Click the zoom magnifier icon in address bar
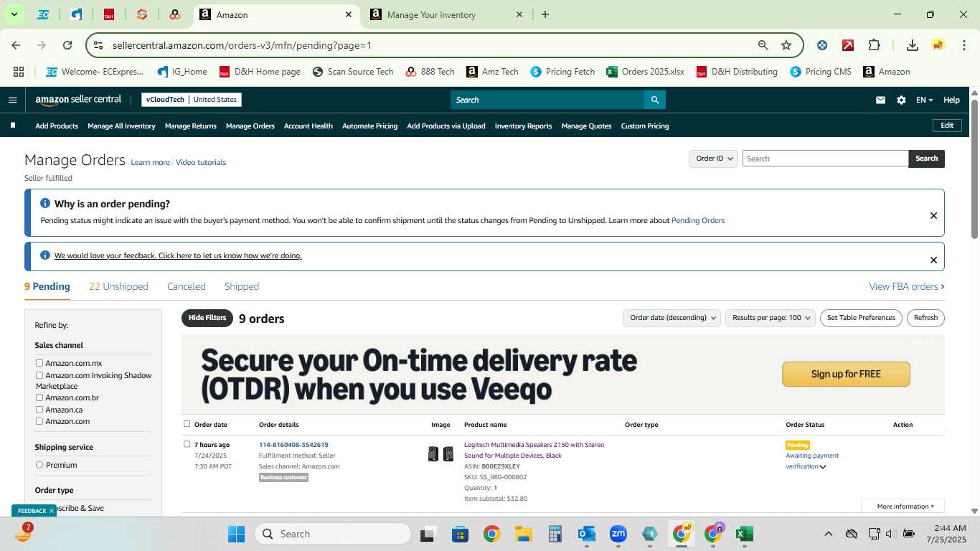Screen dimensions: 980x551 (x=763, y=45)
